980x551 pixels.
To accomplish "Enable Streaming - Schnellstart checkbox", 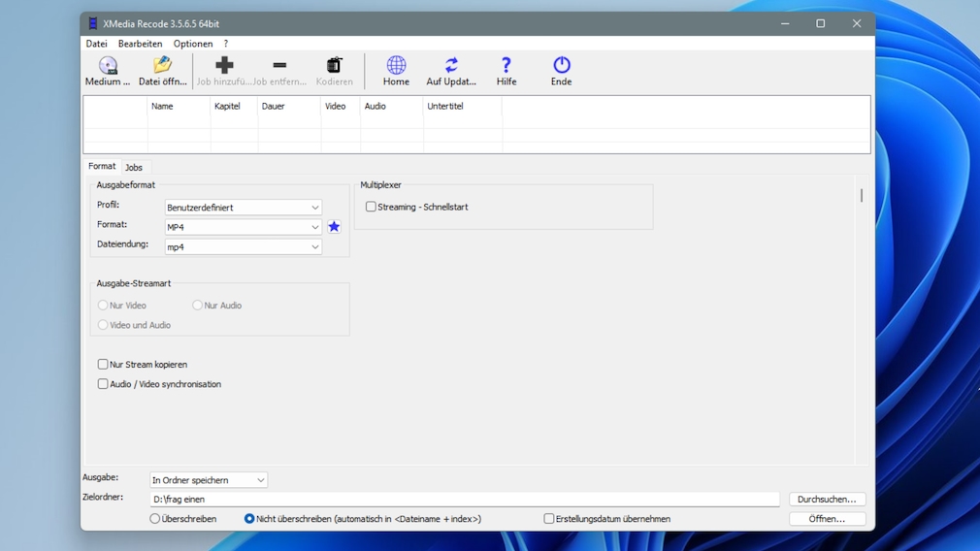I will pyautogui.click(x=371, y=207).
